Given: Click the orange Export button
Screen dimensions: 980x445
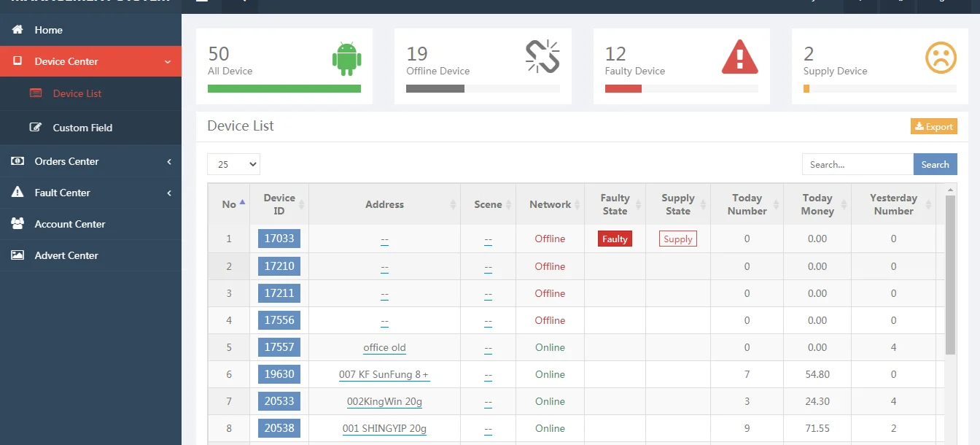Looking at the screenshot, I should click(x=933, y=126).
